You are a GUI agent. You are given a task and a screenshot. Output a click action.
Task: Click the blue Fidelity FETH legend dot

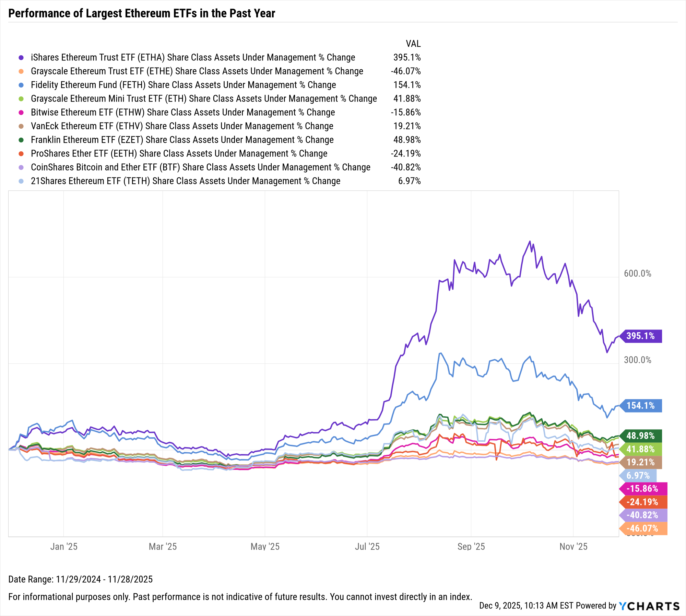(21, 85)
